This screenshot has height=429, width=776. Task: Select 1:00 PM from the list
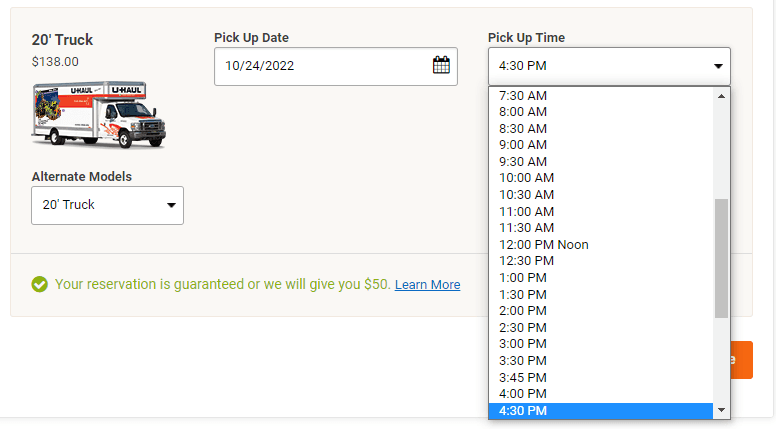[523, 277]
